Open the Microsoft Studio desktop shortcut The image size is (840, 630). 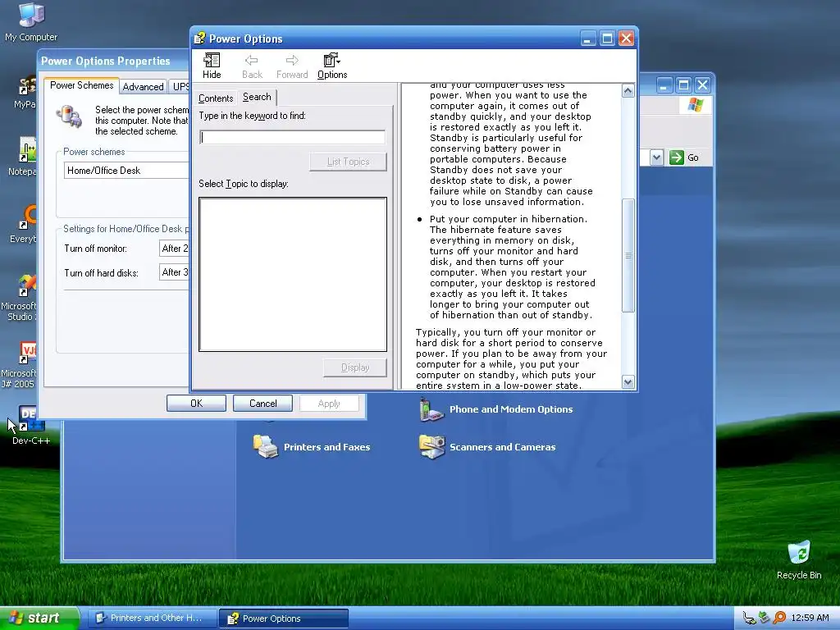tap(27, 286)
